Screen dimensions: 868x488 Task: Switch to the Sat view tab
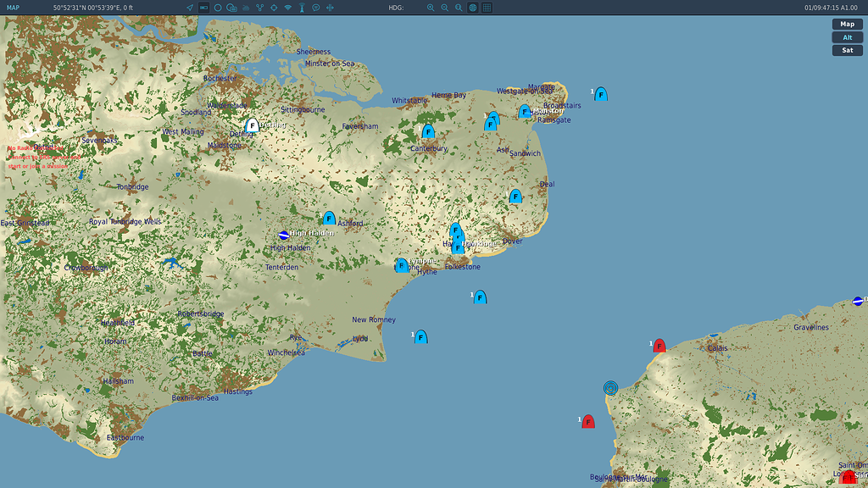pyautogui.click(x=847, y=50)
